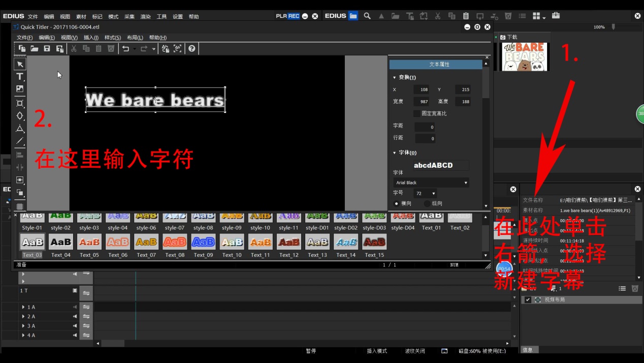Pick the Ellipse shape tool

click(20, 115)
